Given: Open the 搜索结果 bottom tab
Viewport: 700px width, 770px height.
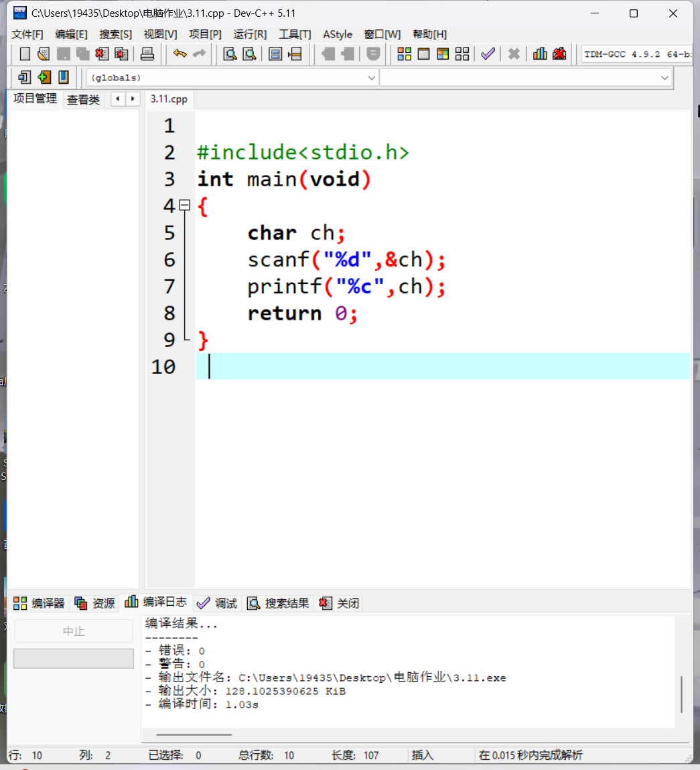Looking at the screenshot, I should (x=278, y=603).
